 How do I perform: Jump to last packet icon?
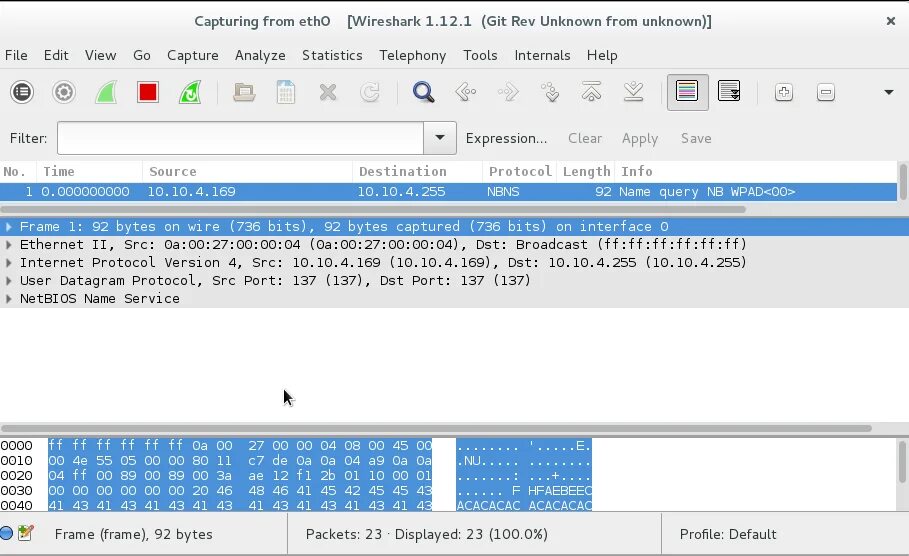pos(634,92)
